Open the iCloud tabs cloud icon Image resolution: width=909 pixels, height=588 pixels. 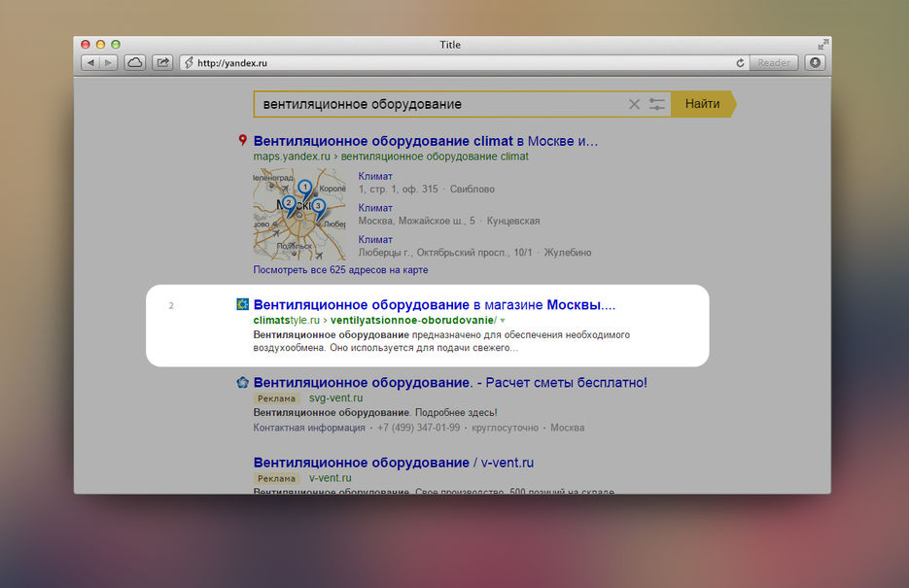(x=135, y=62)
